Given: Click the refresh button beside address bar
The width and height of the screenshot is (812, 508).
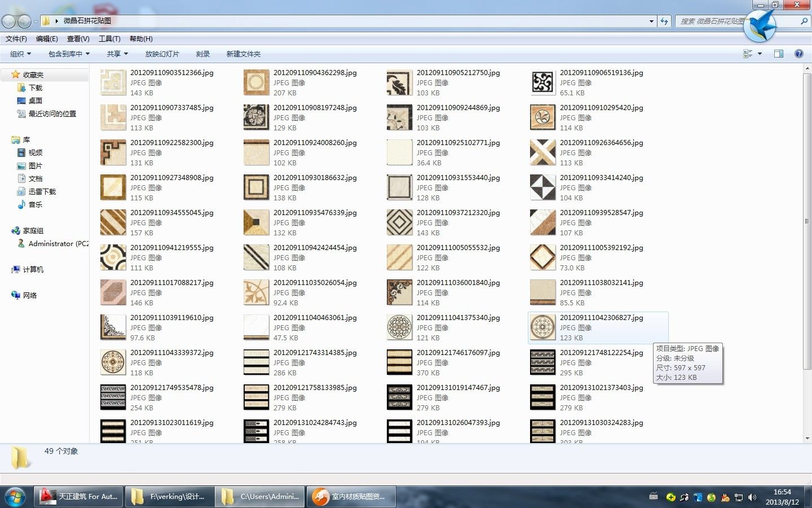Looking at the screenshot, I should [x=664, y=21].
